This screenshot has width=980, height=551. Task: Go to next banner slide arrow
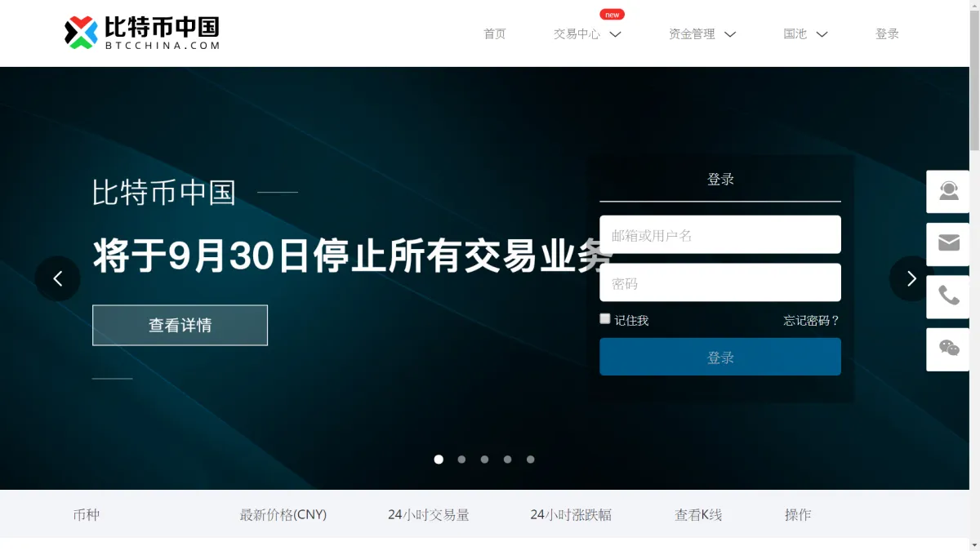point(911,278)
